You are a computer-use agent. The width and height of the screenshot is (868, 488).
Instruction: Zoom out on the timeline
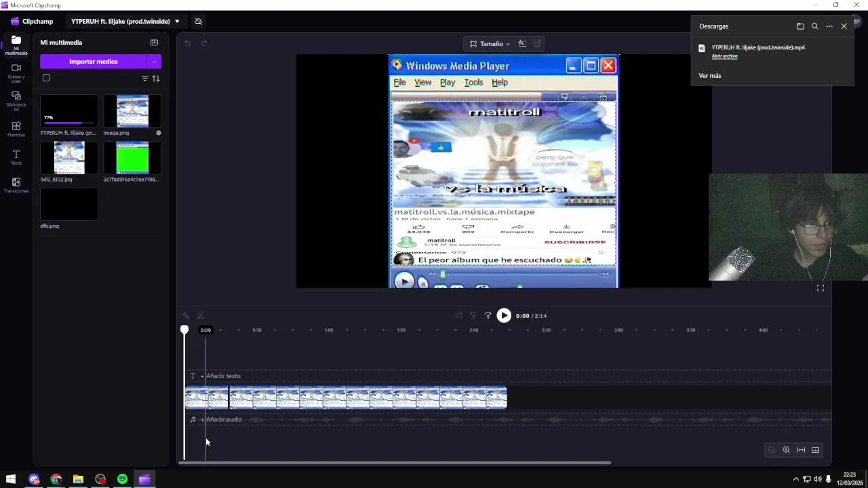pos(771,450)
